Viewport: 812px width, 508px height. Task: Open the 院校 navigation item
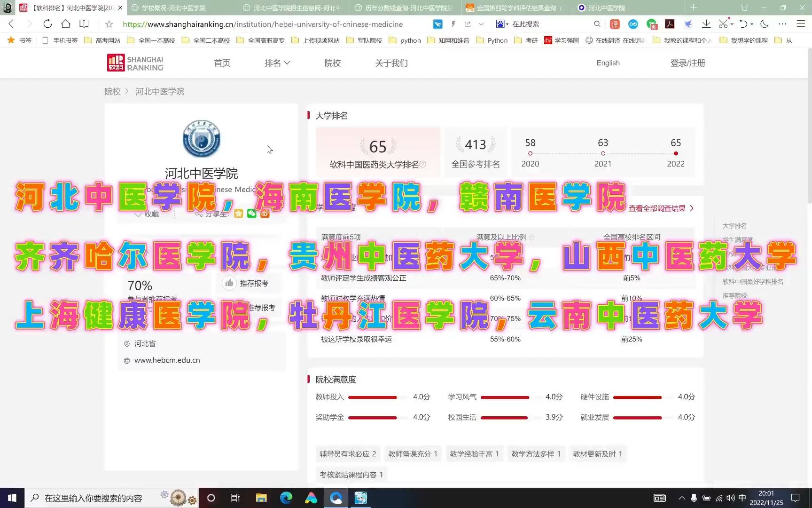coord(333,63)
